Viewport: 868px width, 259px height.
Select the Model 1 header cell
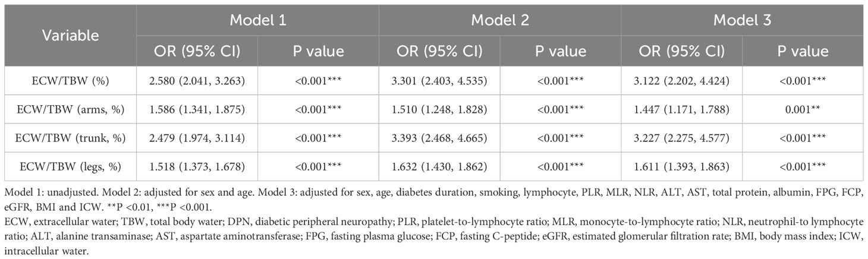coord(258,20)
